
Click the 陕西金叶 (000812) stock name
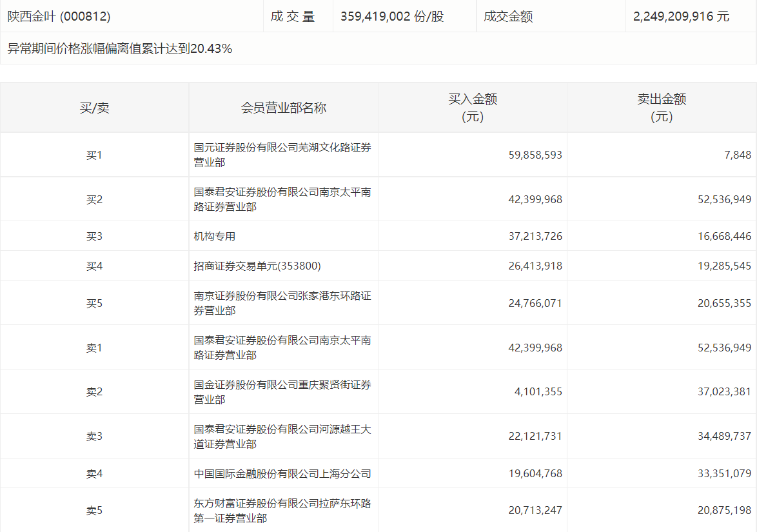tap(59, 17)
